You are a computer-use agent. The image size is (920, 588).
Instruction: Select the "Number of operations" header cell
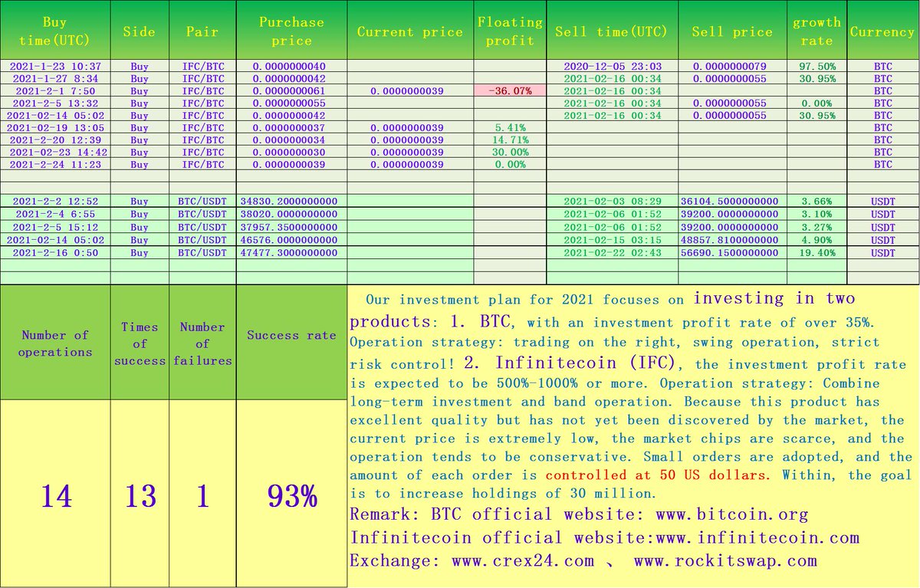tap(55, 343)
